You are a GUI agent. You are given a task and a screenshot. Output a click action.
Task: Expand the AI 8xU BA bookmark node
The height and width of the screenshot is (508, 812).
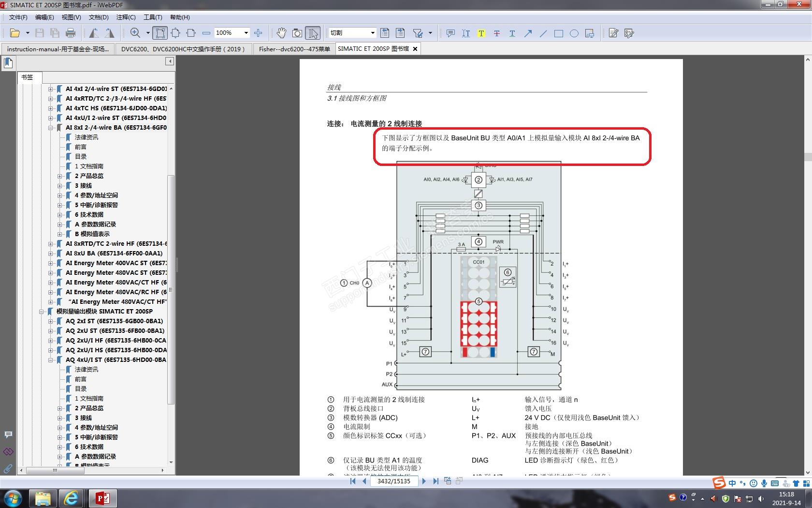coord(51,254)
